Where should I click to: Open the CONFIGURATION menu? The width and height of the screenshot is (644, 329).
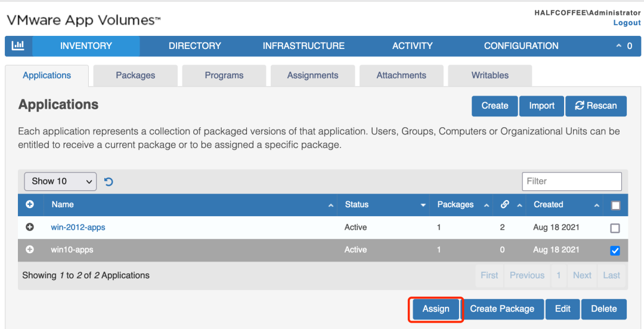click(x=521, y=46)
